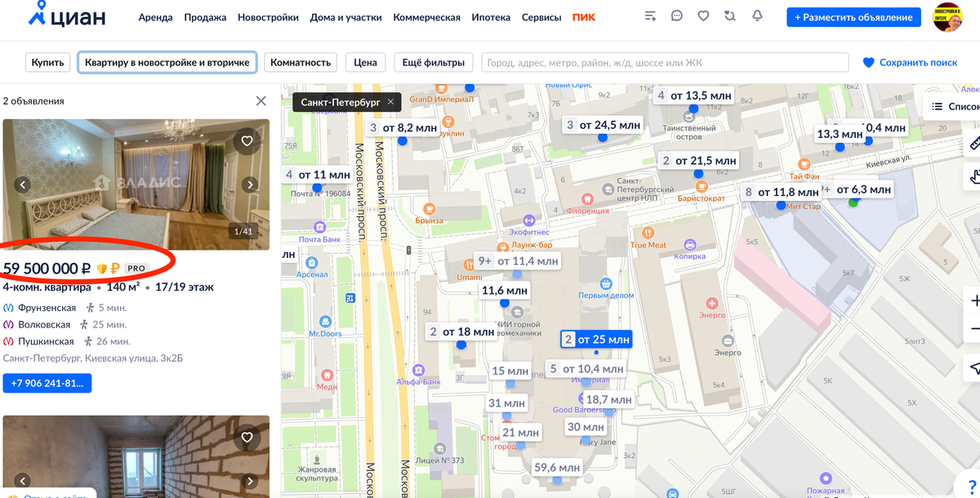
Task: Click the Флоренция dentist icon
Action: [587, 198]
